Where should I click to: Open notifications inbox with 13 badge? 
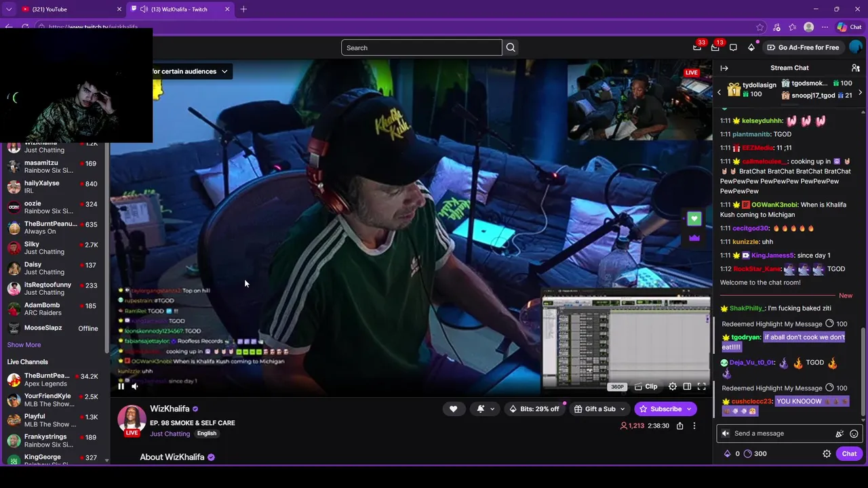pos(715,47)
